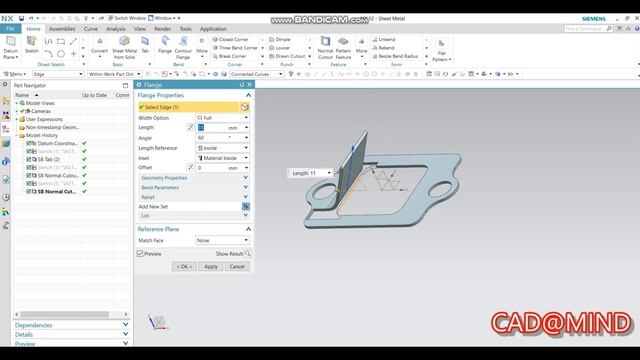This screenshot has width=640, height=360.
Task: Expand the Bend Parameters section
Action: click(193, 188)
